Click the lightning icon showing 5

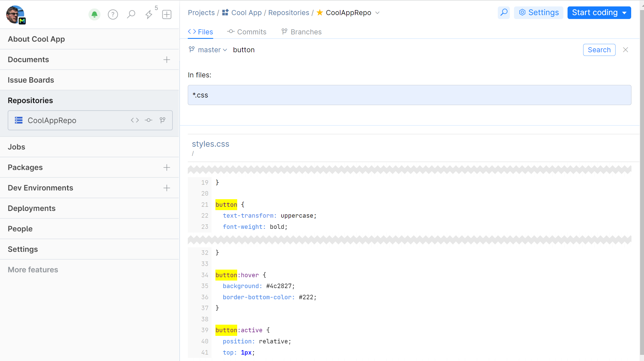click(x=149, y=14)
